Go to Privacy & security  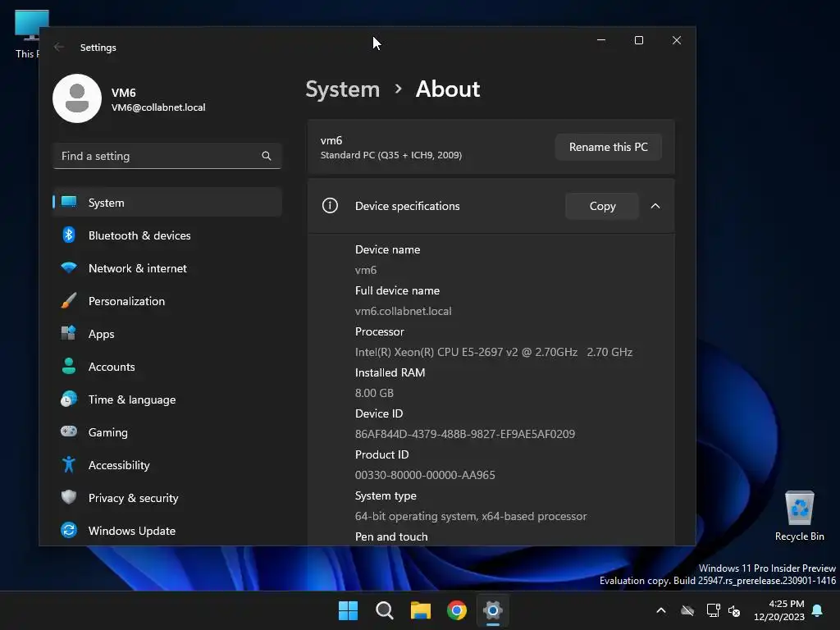pos(167,498)
